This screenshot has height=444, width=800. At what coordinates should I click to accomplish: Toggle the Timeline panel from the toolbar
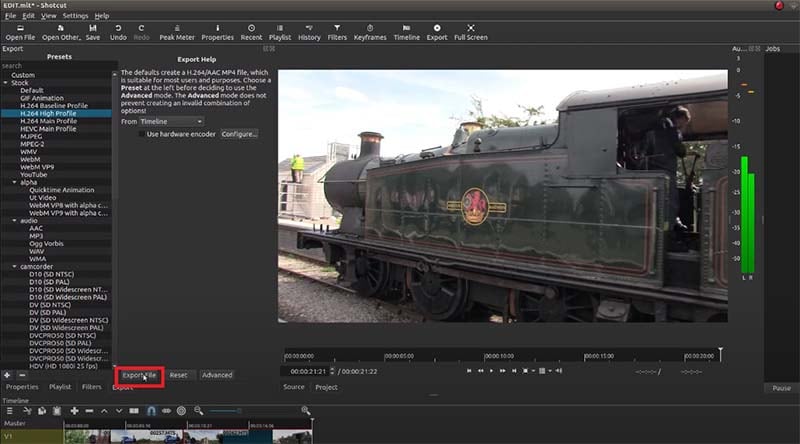click(407, 32)
